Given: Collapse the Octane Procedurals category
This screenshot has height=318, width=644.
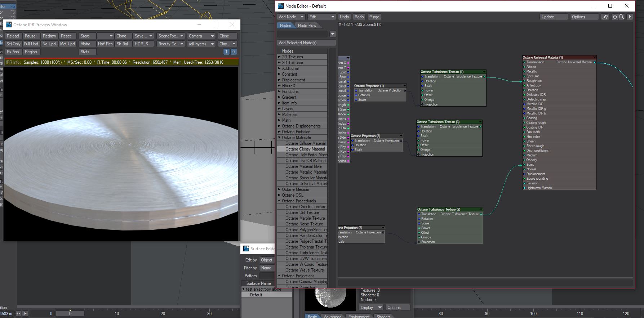Looking at the screenshot, I should (x=279, y=201).
